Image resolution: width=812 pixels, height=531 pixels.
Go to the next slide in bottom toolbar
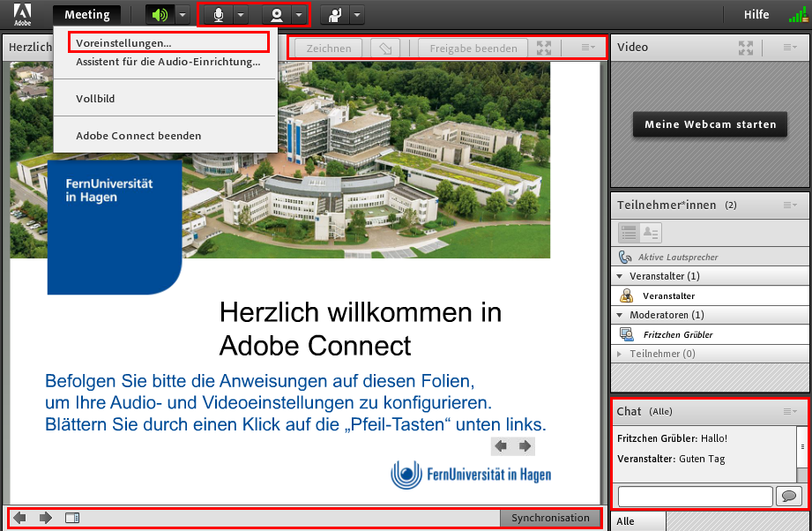pyautogui.click(x=46, y=518)
